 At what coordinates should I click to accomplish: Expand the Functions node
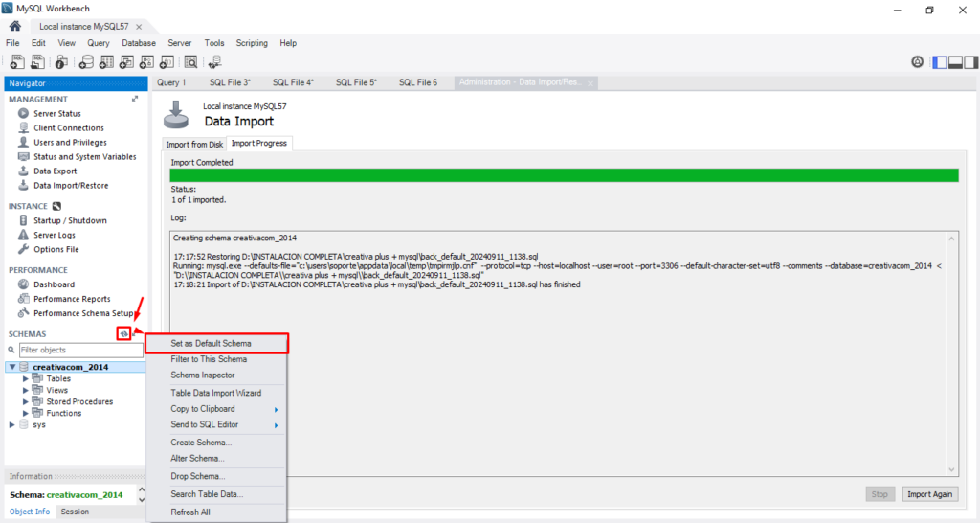26,413
